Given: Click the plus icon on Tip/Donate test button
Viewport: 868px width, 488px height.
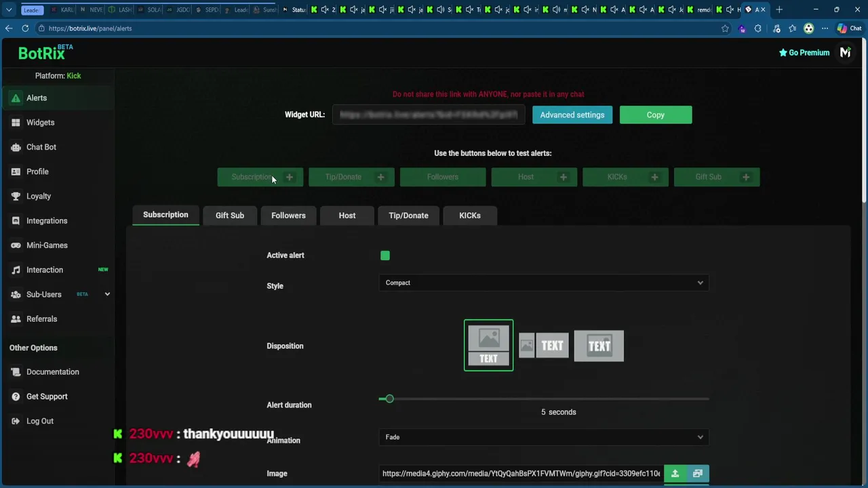Looking at the screenshot, I should coord(380,177).
